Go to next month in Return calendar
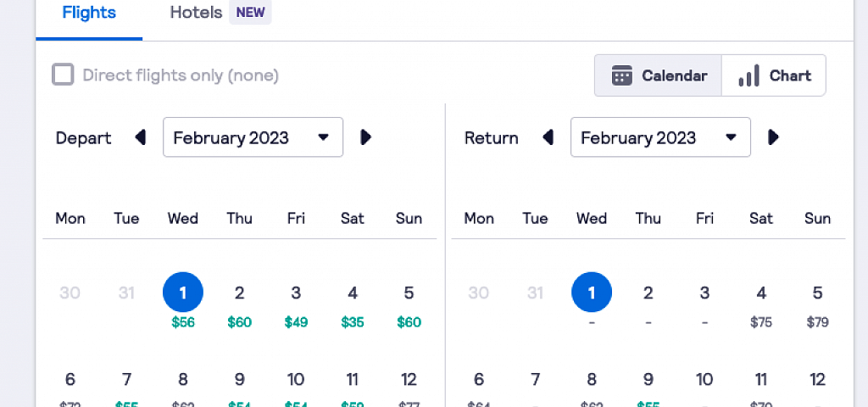Viewport: 868px width, 407px height. coord(773,137)
